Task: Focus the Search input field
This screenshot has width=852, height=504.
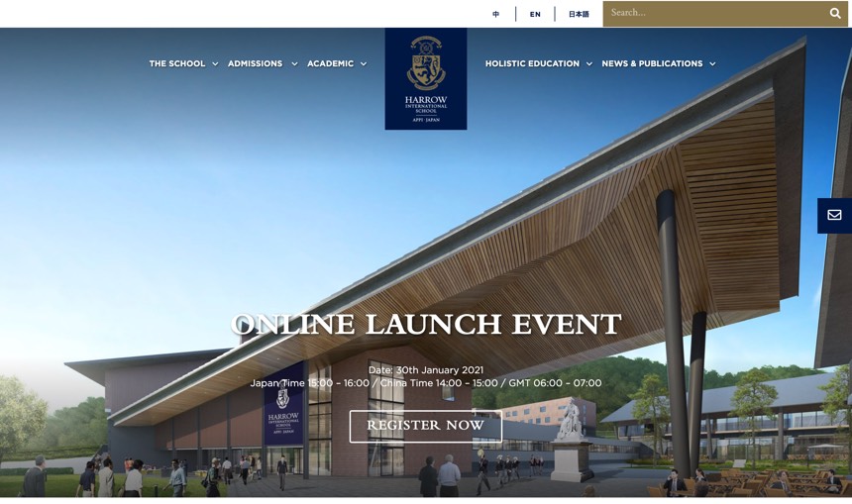Action: [x=714, y=14]
